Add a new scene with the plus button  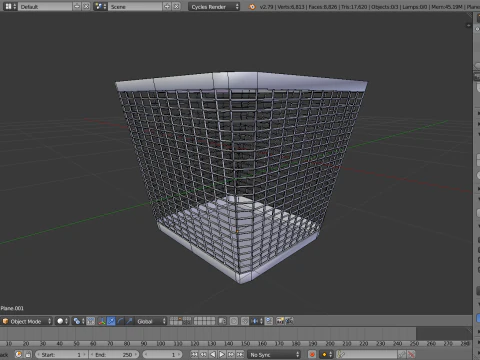pyautogui.click(x=167, y=6)
